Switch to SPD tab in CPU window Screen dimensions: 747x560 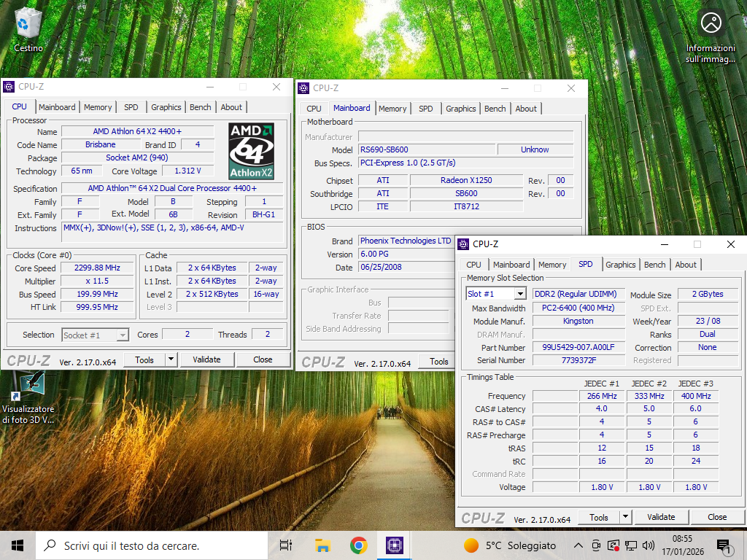[x=131, y=108]
